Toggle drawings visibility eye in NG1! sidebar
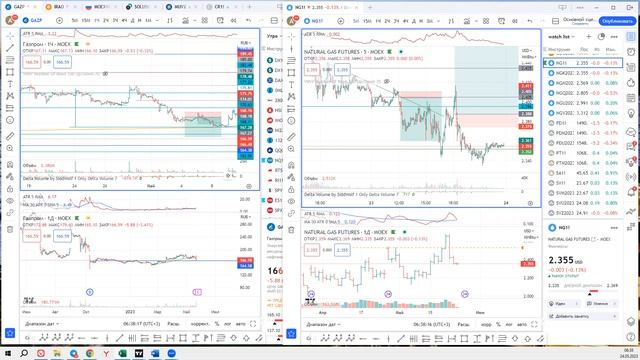Screen dimensions: 640x360 [291, 201]
